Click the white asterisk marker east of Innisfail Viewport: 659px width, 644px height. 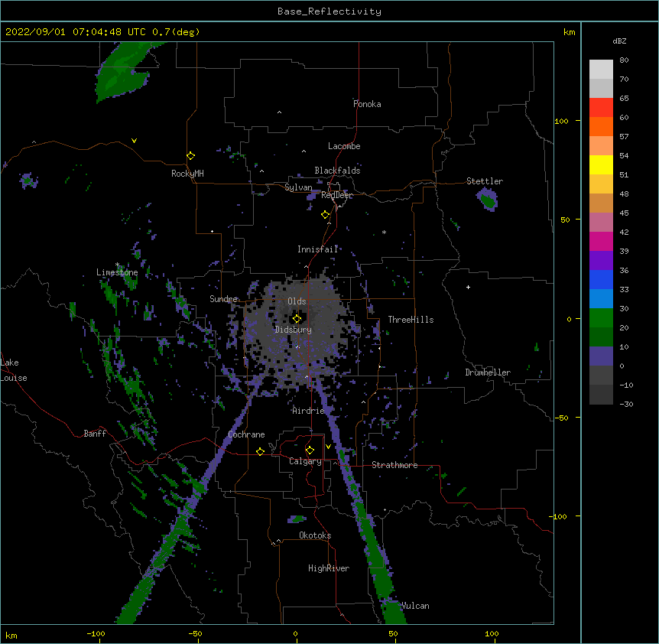(x=384, y=233)
